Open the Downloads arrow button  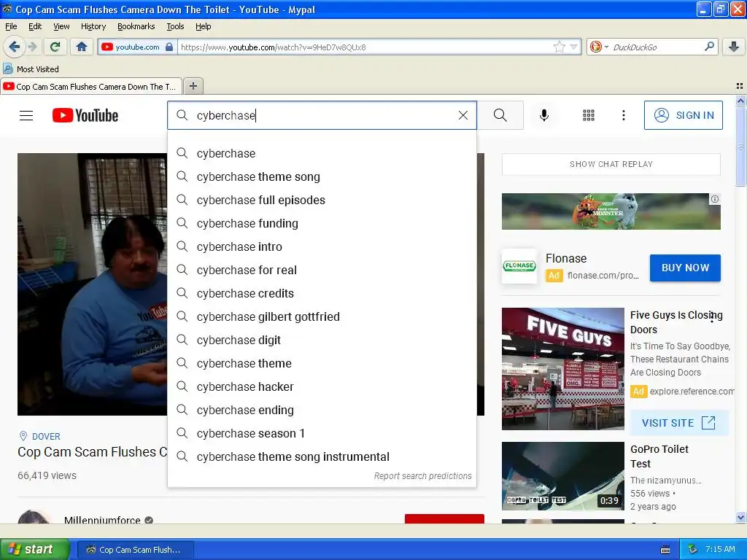(734, 47)
